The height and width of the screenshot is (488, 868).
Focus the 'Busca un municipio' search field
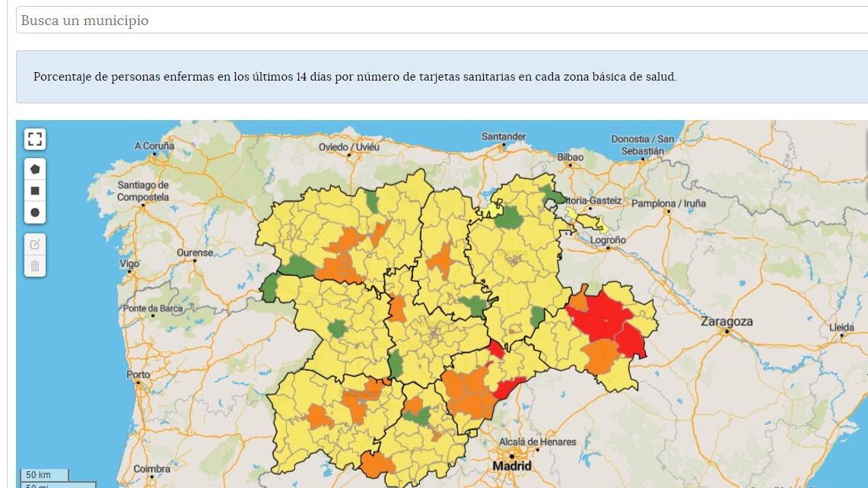(442, 21)
